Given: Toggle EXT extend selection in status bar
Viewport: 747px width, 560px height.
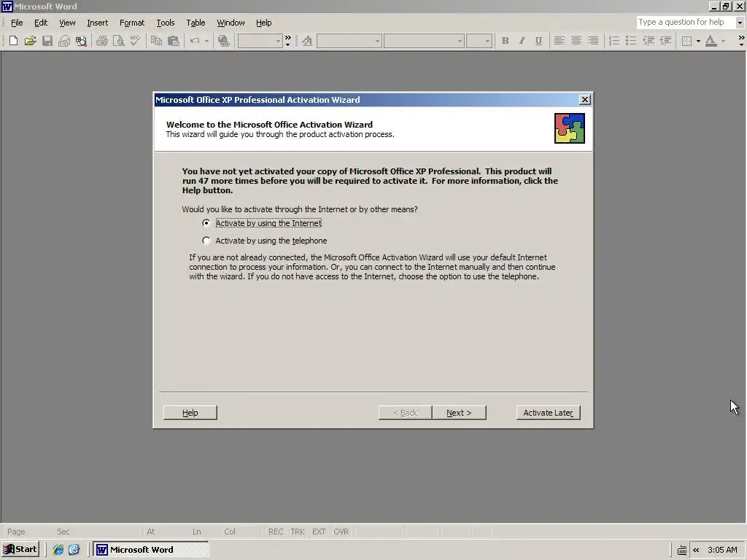Looking at the screenshot, I should pyautogui.click(x=319, y=532).
